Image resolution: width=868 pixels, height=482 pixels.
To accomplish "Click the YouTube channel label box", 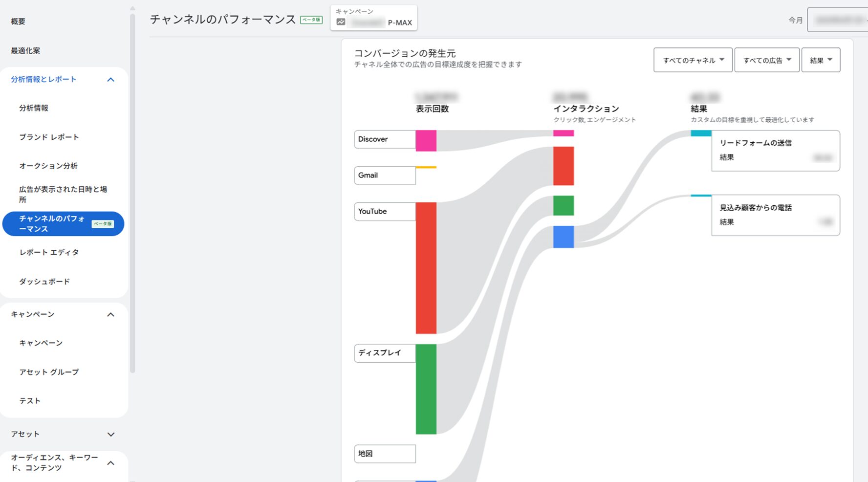I will click(x=385, y=212).
